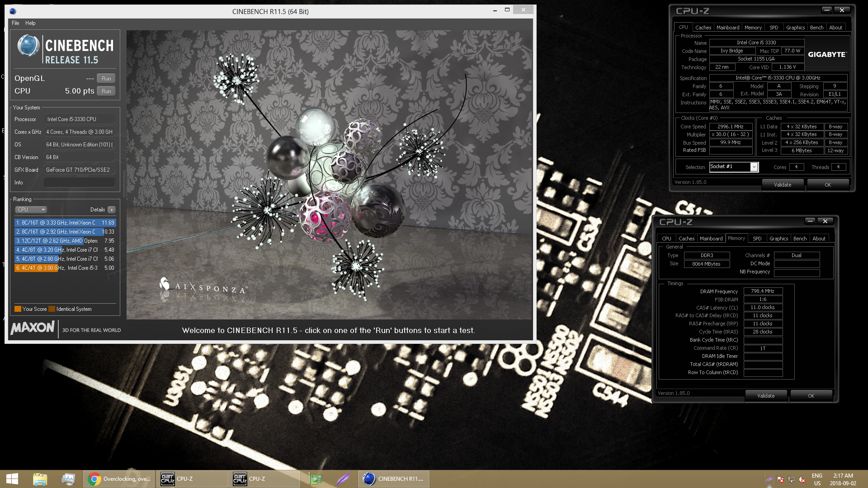Open Cinebench File menu

pos(15,23)
